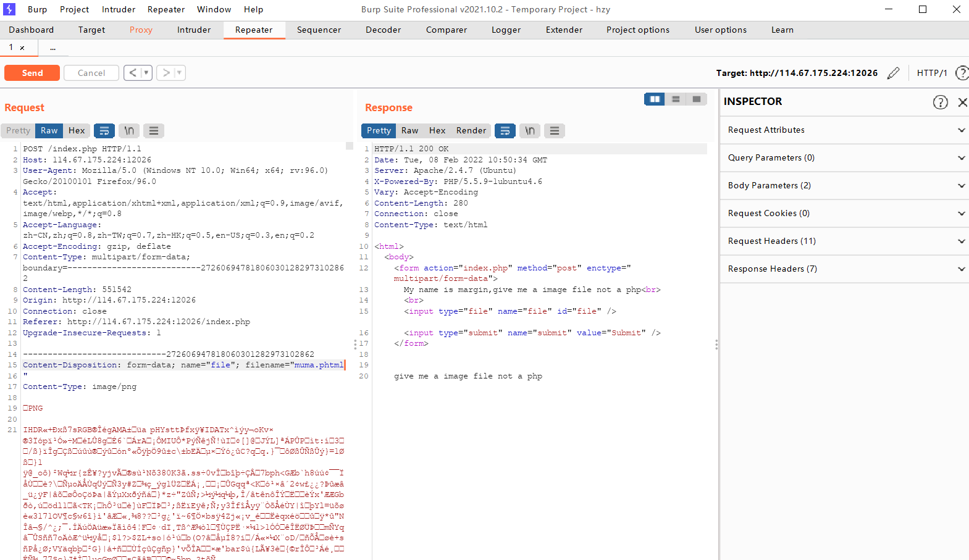Expand the Body Parameters (2) section

[x=844, y=186]
